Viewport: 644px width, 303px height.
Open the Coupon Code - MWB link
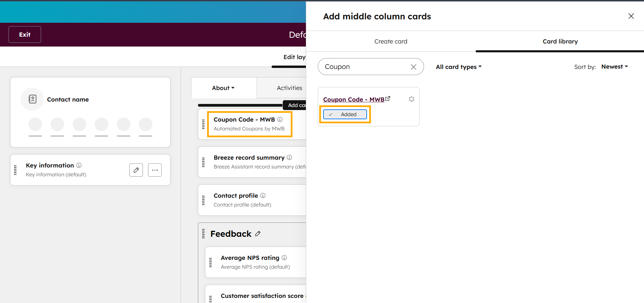point(354,99)
